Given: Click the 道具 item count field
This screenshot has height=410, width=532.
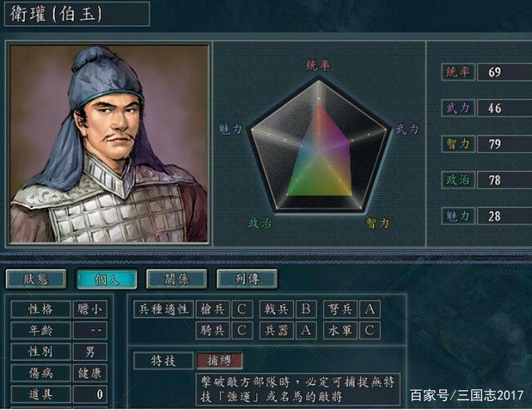Looking at the screenshot, I should pyautogui.click(x=90, y=394).
